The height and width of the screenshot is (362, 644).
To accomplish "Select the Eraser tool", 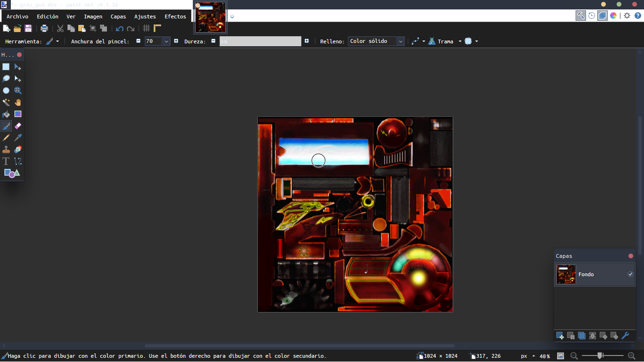I will pyautogui.click(x=18, y=126).
